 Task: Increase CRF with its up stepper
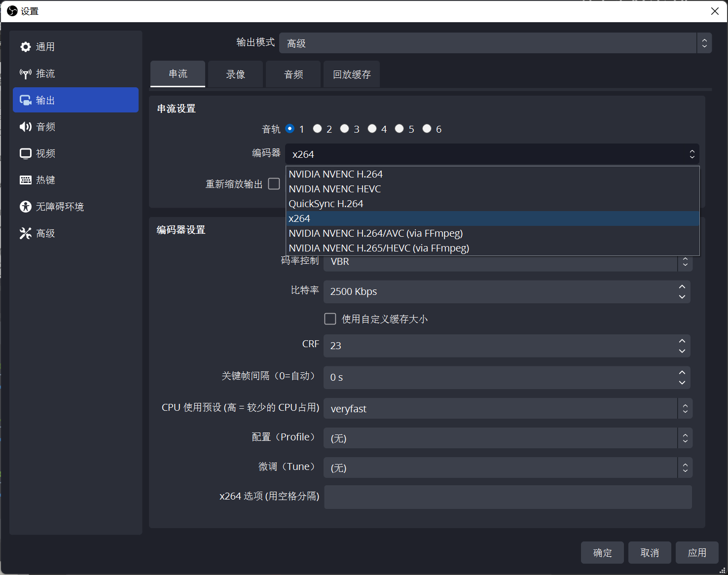682,341
